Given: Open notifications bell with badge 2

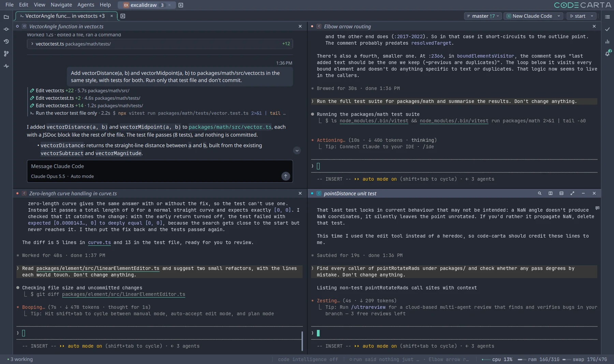Looking at the screenshot, I should coord(608,54).
